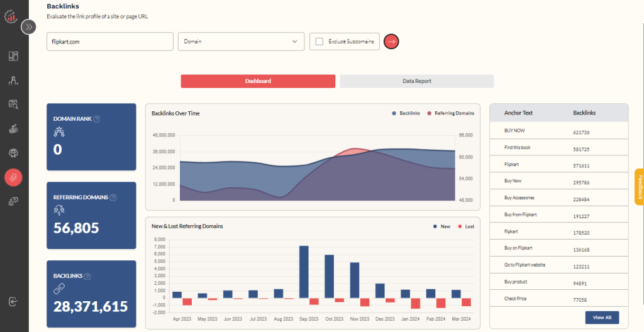The height and width of the screenshot is (332, 644).
Task: Click the 28,371,615 backlinks figure
Action: point(91,306)
